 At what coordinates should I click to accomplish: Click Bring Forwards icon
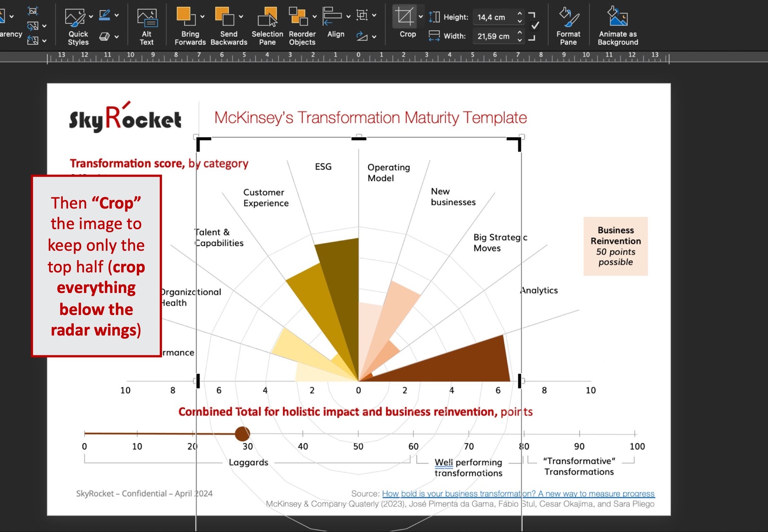pos(186,17)
